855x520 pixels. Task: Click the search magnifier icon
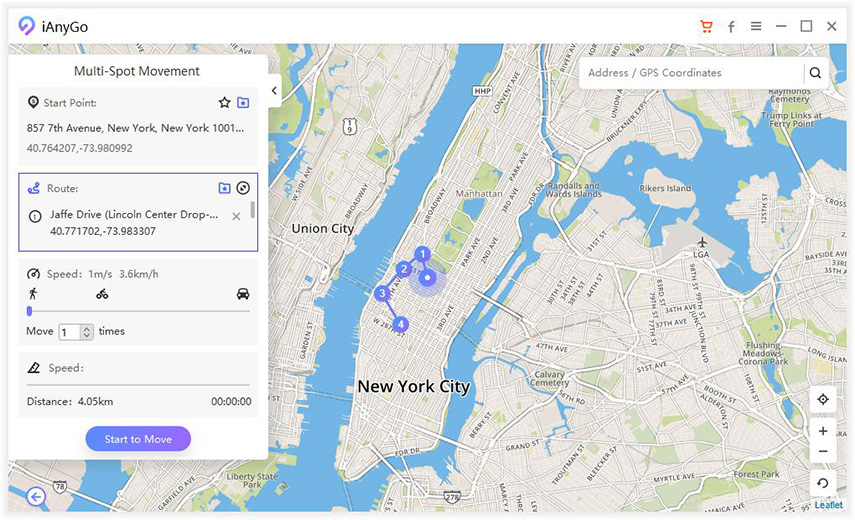point(815,73)
